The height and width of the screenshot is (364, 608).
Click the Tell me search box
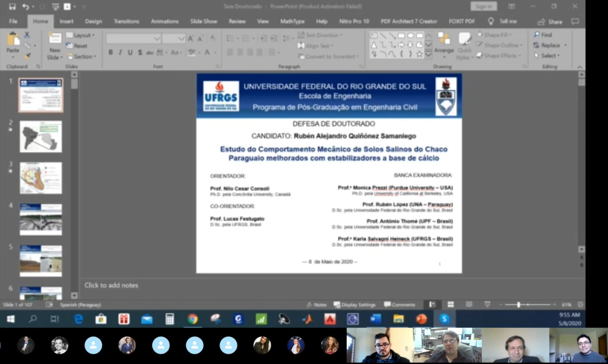point(503,21)
